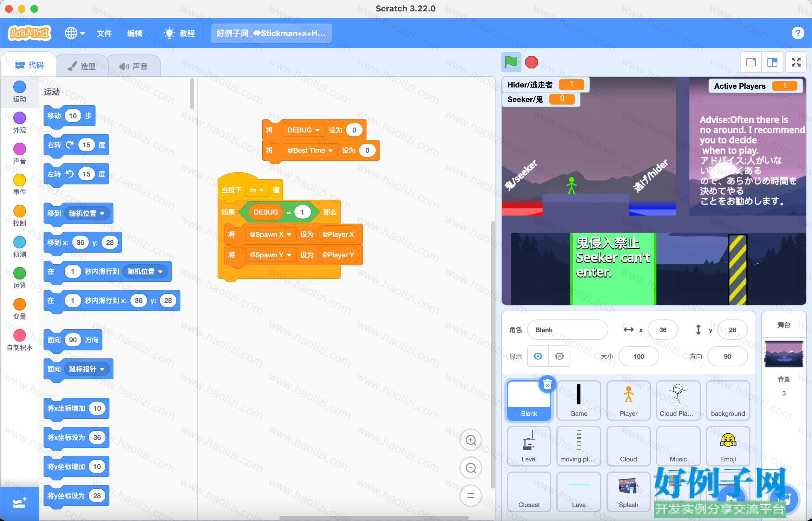Select the Player sprite thumbnail
This screenshot has width=812, height=521.
628,401
